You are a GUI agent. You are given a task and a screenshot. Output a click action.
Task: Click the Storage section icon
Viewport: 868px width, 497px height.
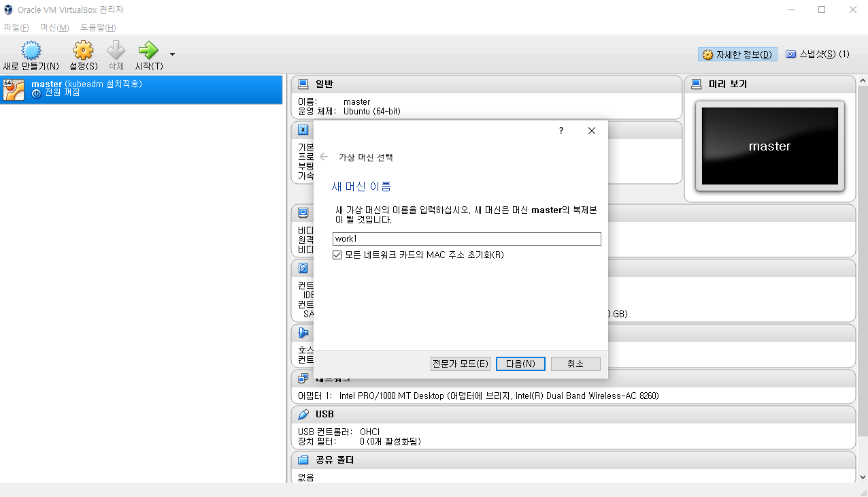coord(303,268)
